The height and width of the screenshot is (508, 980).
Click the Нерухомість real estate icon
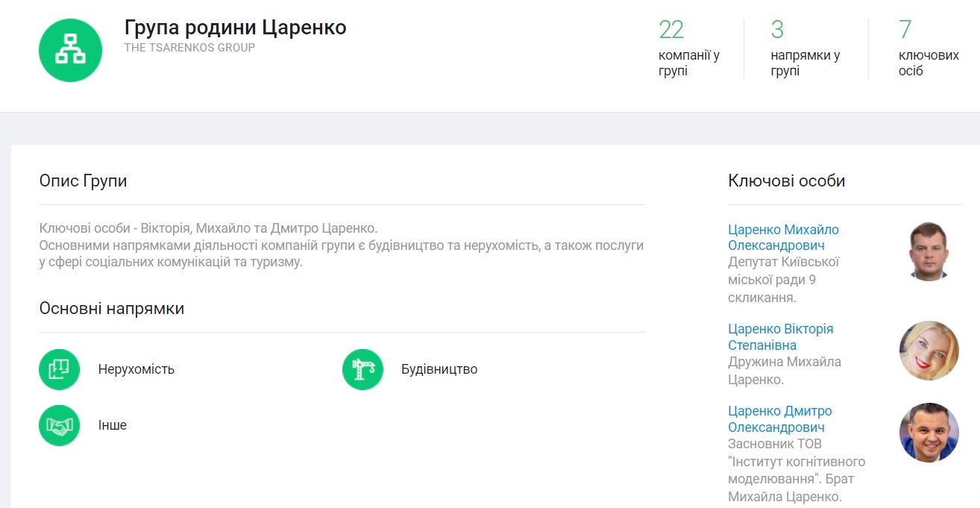click(59, 369)
